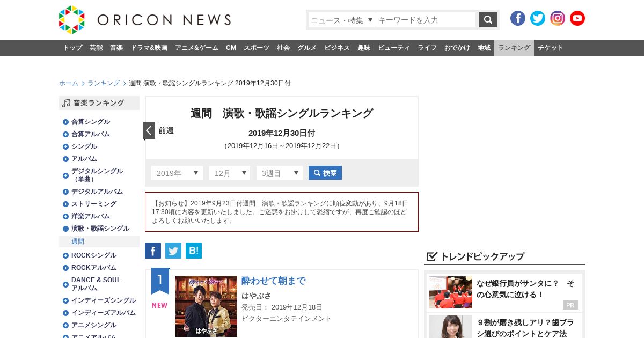Select ランキング tab in navigation bar
The image size is (644, 338).
pyautogui.click(x=514, y=48)
